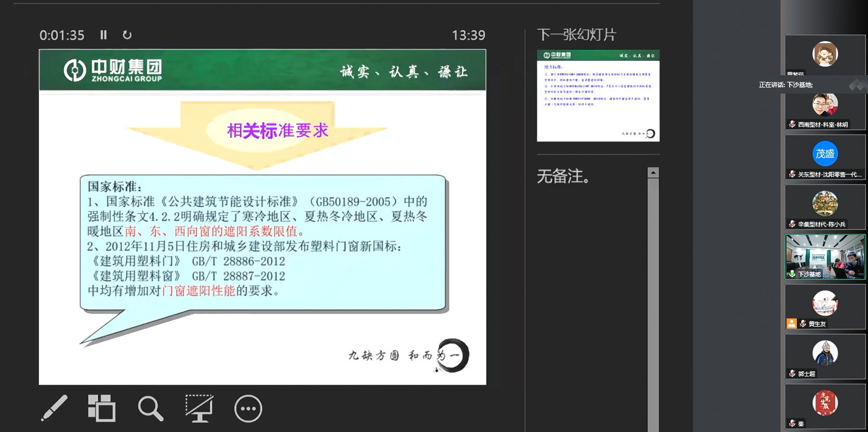Open more slideshow options ellipsis button
Screen dimensions: 868x432
coord(248,409)
